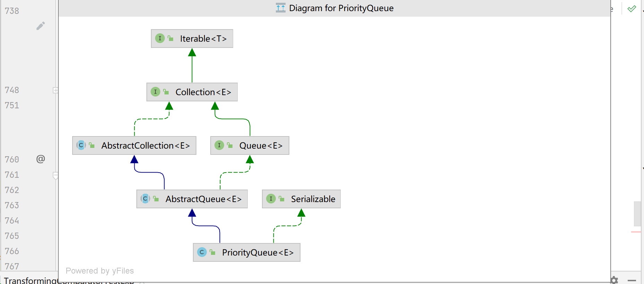Click the pencil edit icon in the gutter

[x=41, y=26]
